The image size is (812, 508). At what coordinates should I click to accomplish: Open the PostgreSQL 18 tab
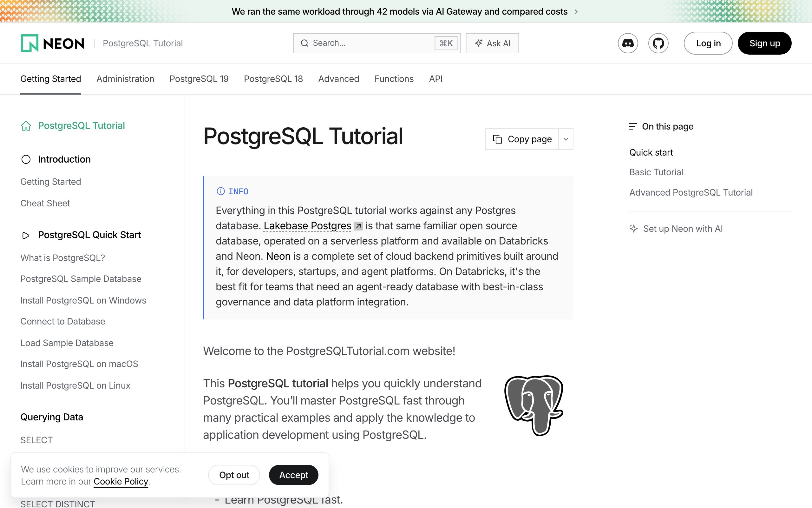[x=273, y=79]
